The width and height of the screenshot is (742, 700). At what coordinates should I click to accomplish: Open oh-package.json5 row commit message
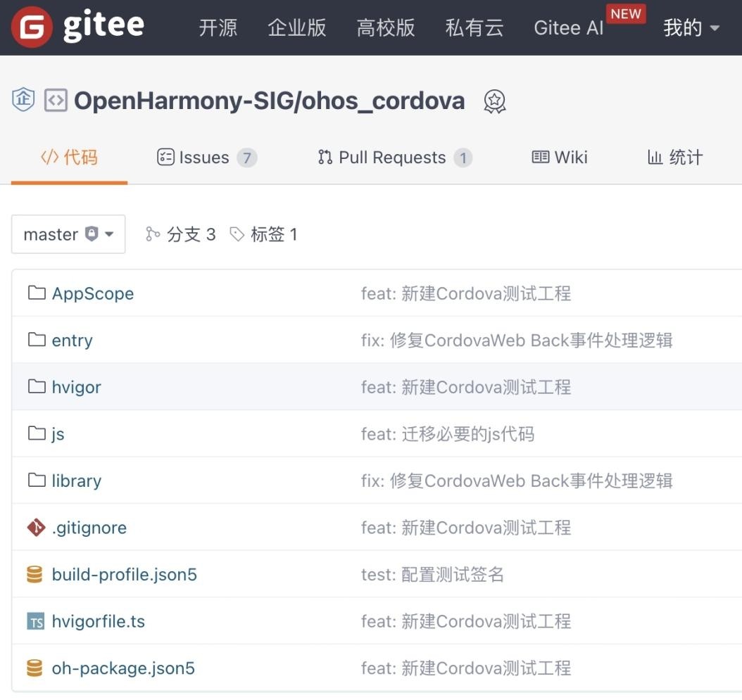[x=466, y=668]
